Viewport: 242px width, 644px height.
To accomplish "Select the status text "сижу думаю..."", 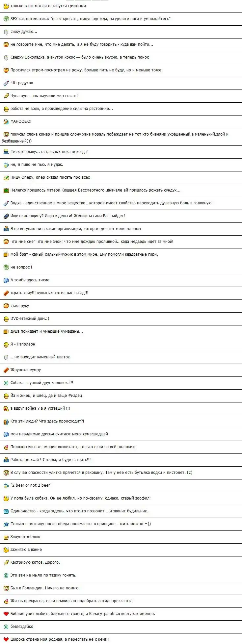I will (24, 32).
